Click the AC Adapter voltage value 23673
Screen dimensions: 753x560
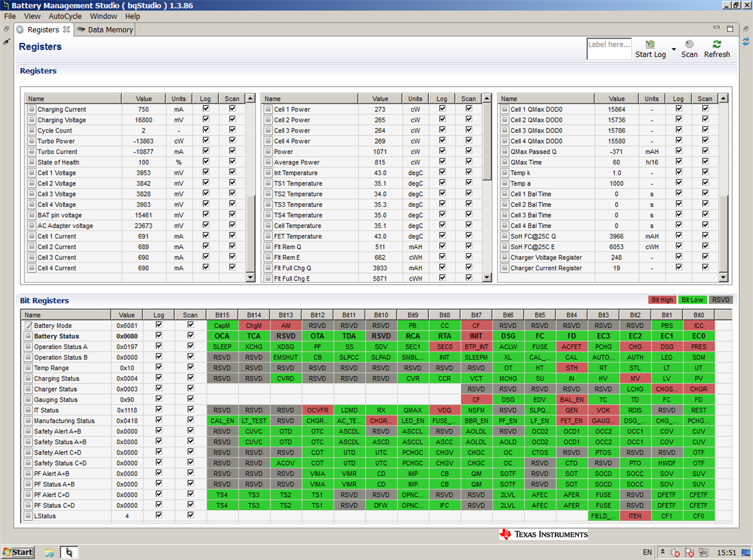point(144,226)
